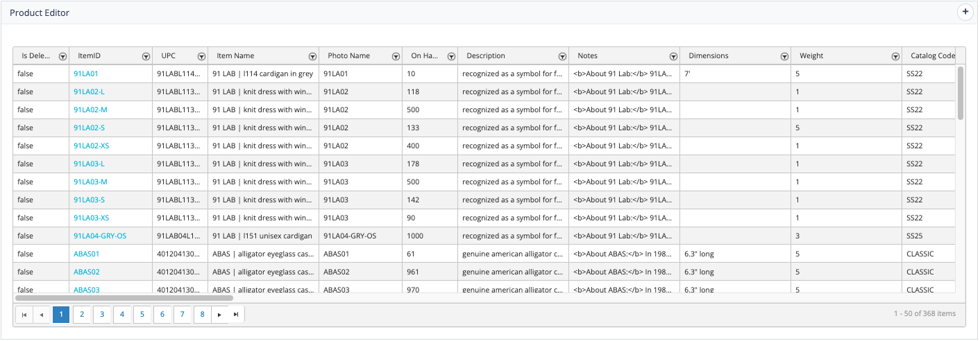The height and width of the screenshot is (341, 980).
Task: Click On Hand value 118
Action: coord(430,91)
